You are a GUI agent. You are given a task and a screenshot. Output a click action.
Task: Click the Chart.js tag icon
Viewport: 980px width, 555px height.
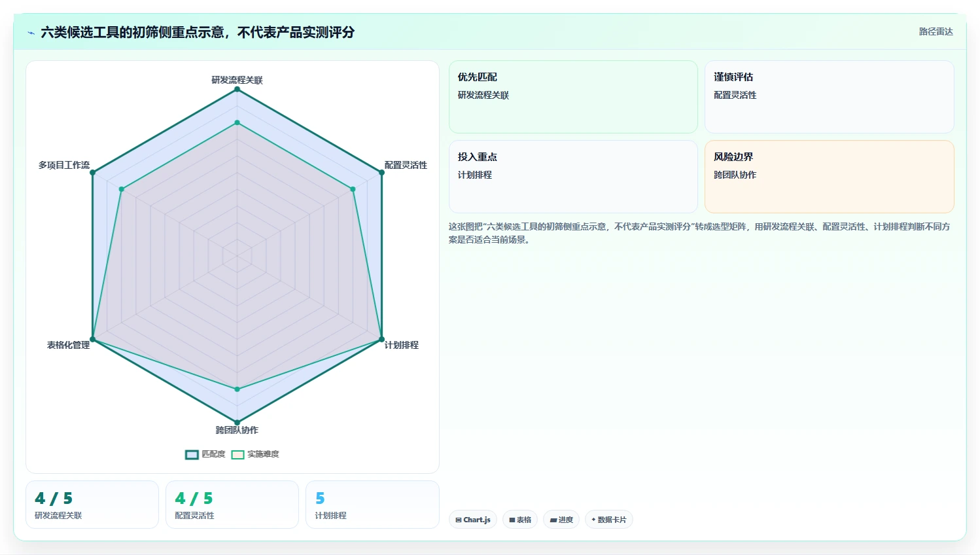(459, 520)
